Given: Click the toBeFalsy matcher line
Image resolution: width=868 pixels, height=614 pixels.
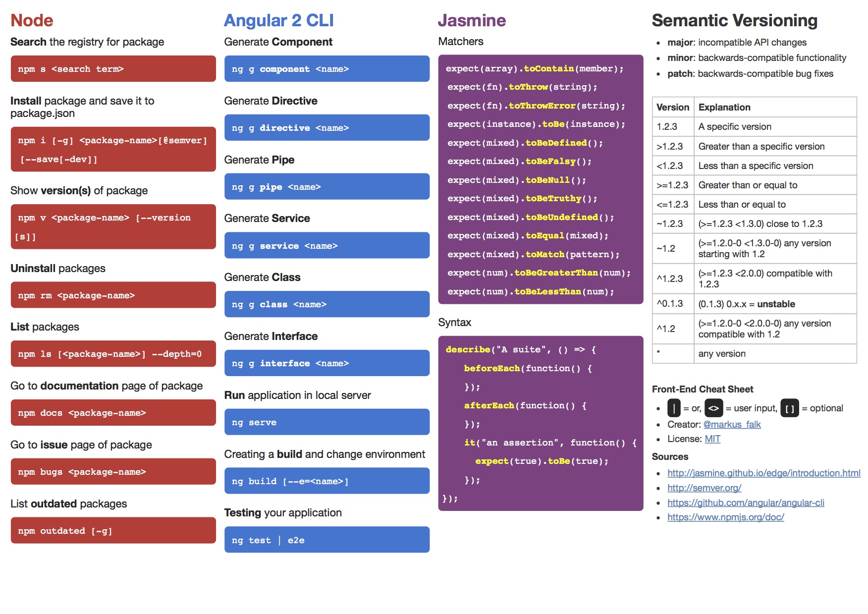Looking at the screenshot, I should click(519, 162).
